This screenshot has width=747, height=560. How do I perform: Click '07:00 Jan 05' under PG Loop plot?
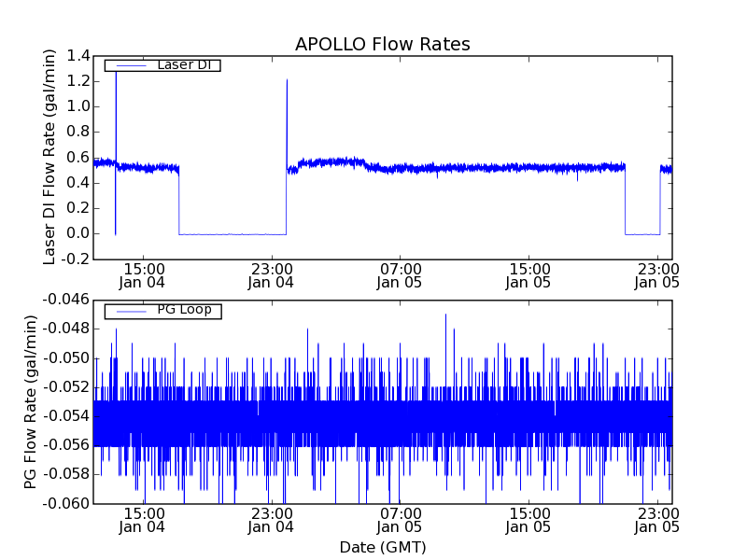click(x=400, y=521)
